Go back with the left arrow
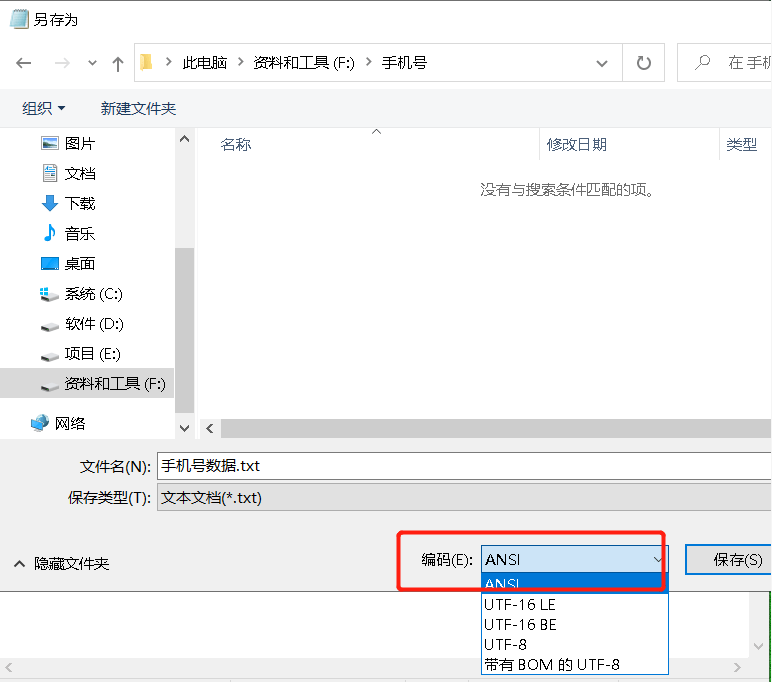Screen dimensions: 772x682 click(24, 63)
